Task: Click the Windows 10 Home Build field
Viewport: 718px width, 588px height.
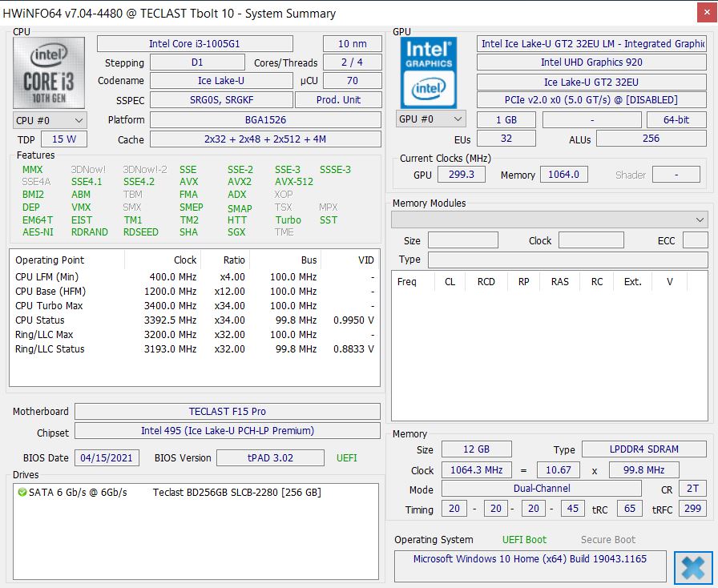Action: 530,566
